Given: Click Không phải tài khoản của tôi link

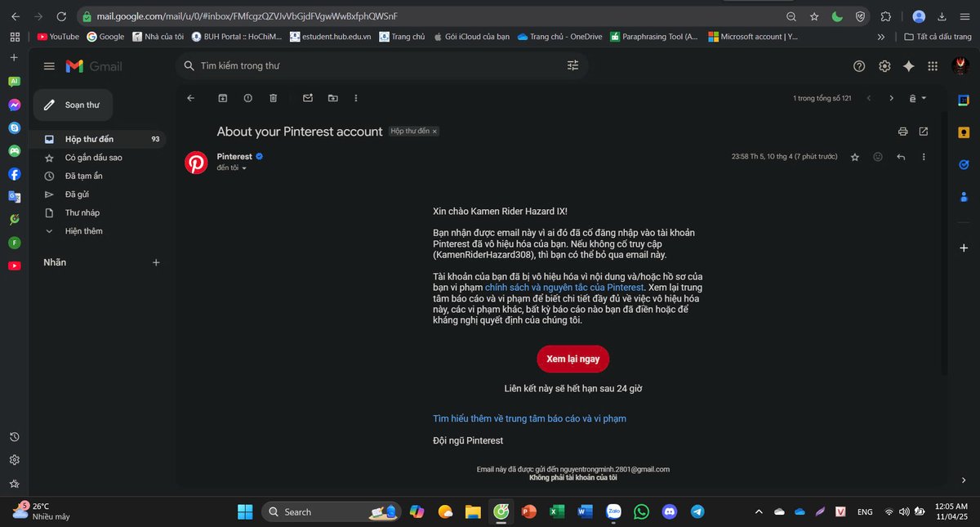Looking at the screenshot, I should coord(573,478).
